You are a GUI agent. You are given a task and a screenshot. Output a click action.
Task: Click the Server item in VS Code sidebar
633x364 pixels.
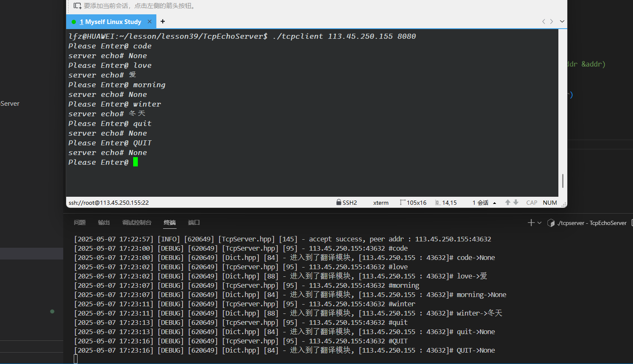pyautogui.click(x=10, y=104)
